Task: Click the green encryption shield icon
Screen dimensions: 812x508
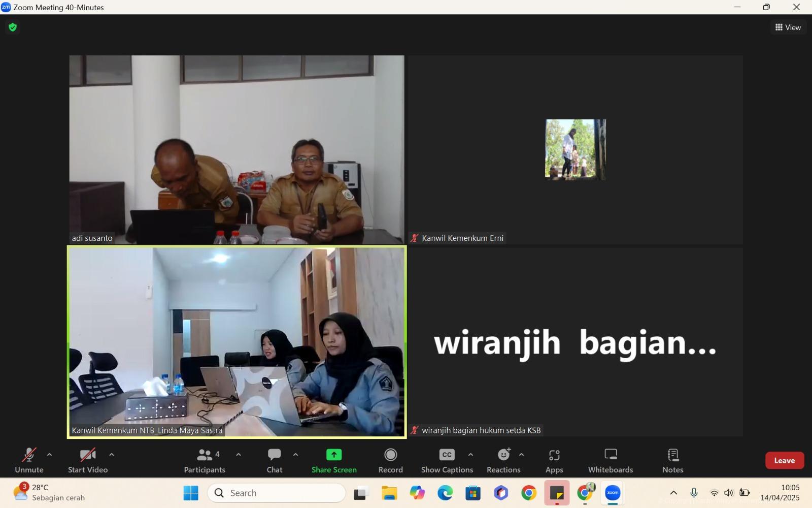Action: 13,27
